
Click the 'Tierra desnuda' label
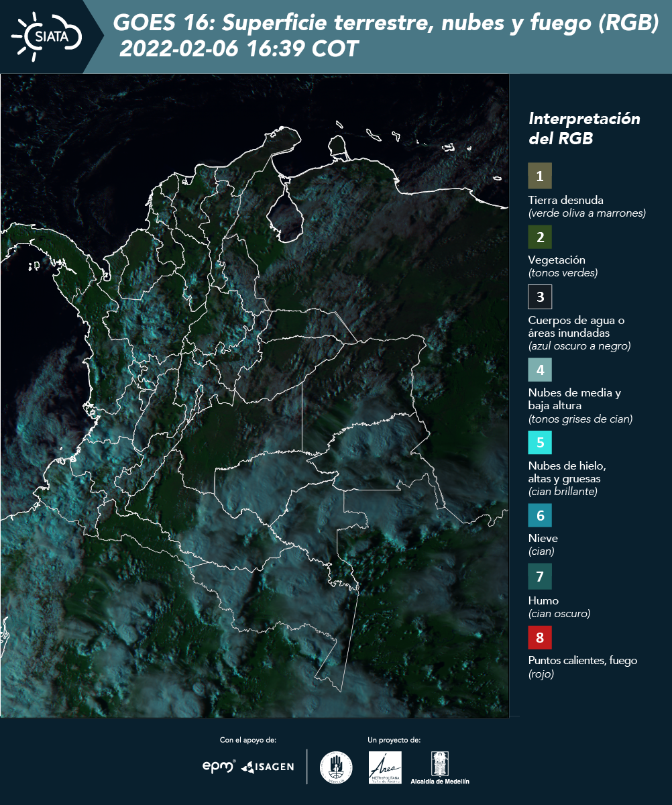point(566,200)
